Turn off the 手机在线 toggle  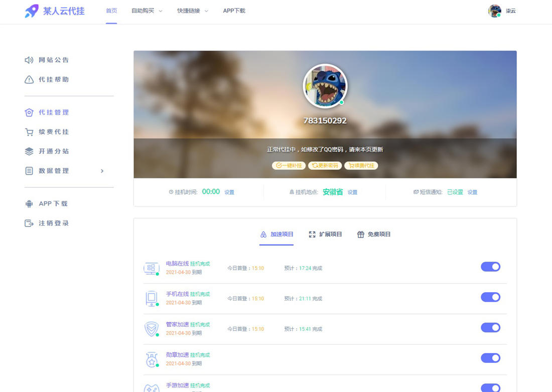tap(490, 297)
